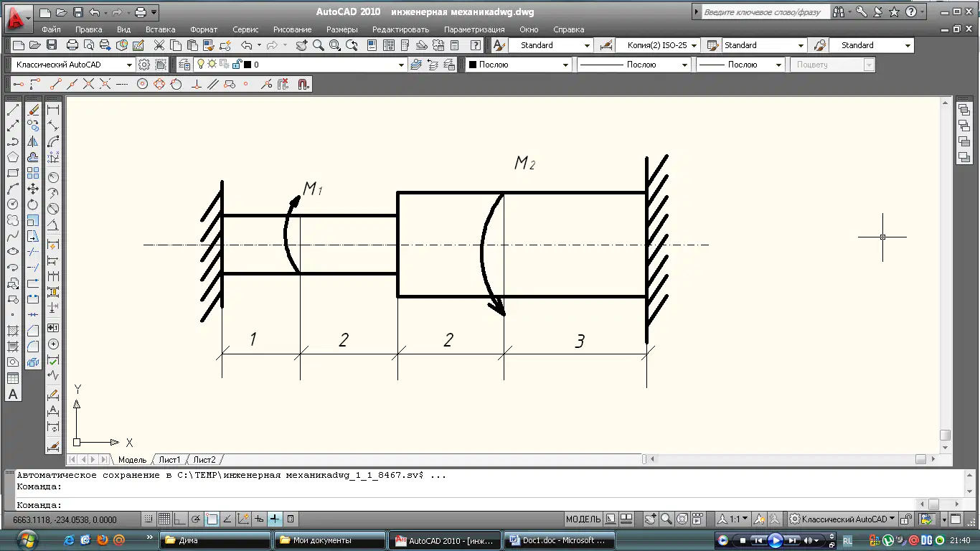Click the МОДЕЛЬ status bar button
The height and width of the screenshot is (551, 980).
[x=583, y=519]
